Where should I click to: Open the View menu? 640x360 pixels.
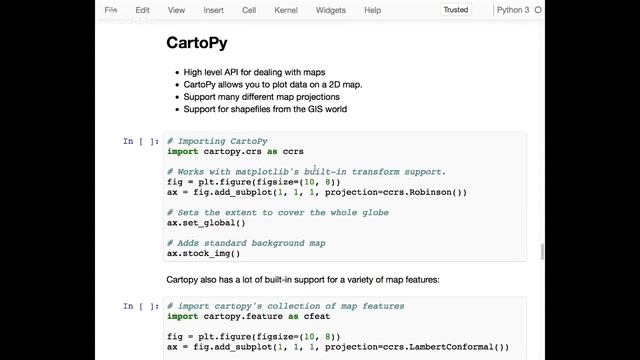click(x=176, y=10)
